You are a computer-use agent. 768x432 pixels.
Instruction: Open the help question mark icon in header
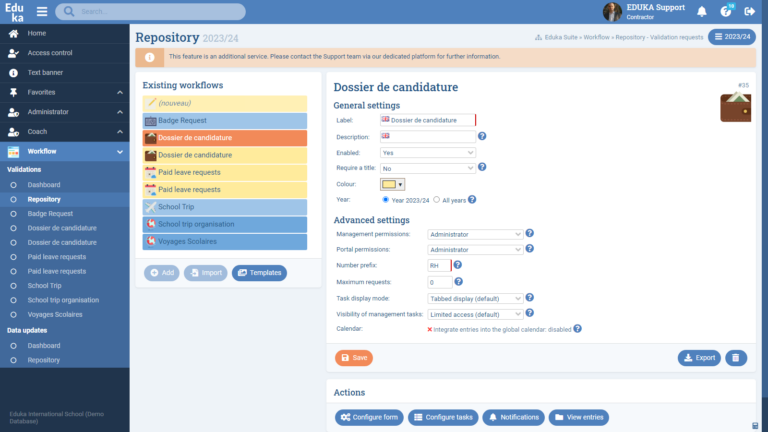pyautogui.click(x=727, y=12)
